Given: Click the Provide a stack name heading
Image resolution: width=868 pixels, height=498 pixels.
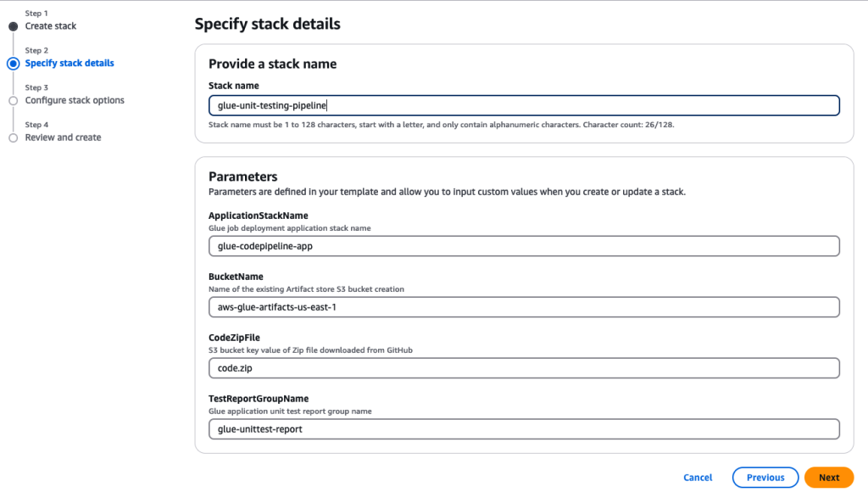Looking at the screenshot, I should pyautogui.click(x=272, y=64).
